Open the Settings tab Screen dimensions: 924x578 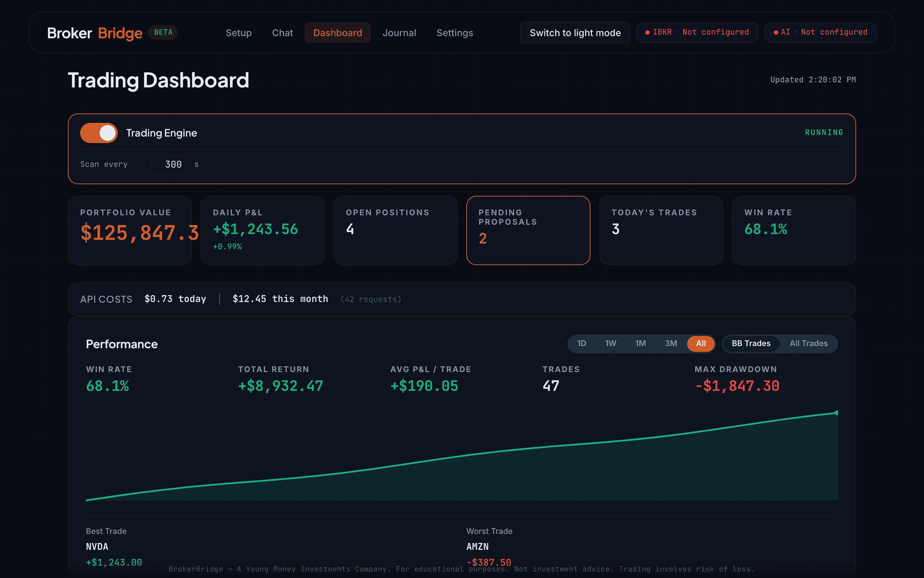point(455,33)
